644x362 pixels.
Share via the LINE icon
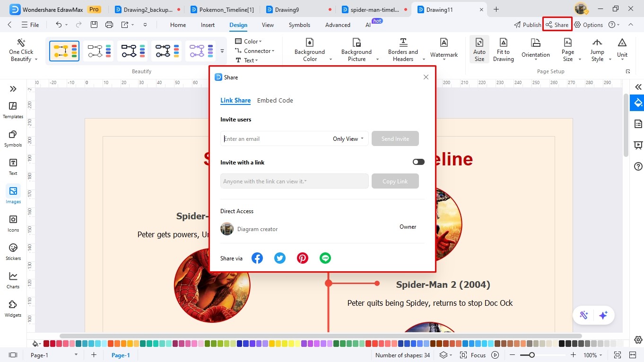(325, 258)
